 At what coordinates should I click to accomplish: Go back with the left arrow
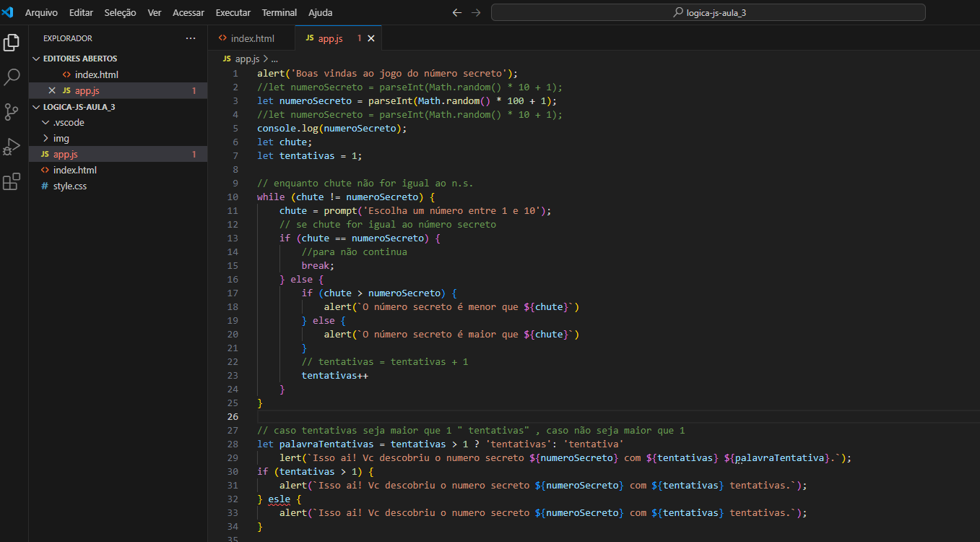456,12
